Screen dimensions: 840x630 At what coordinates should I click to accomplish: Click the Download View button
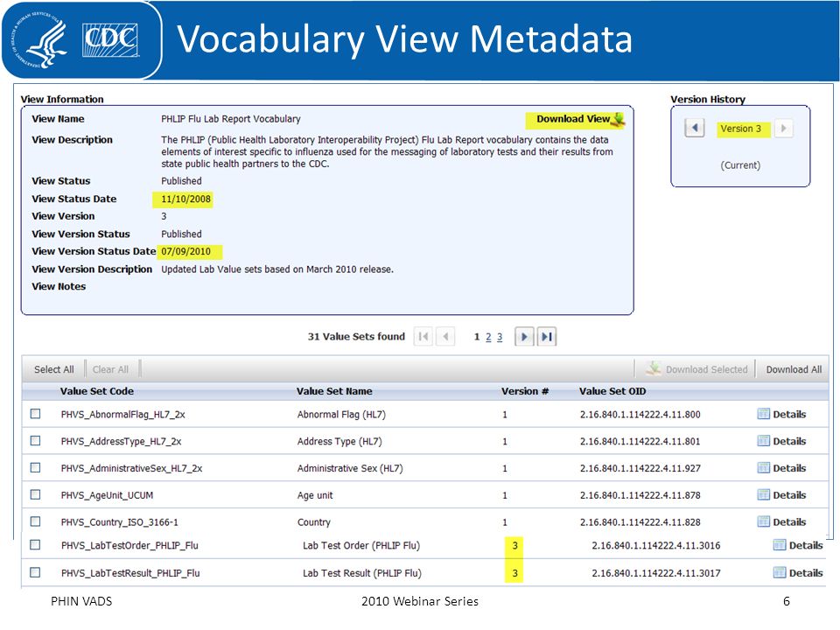click(580, 119)
